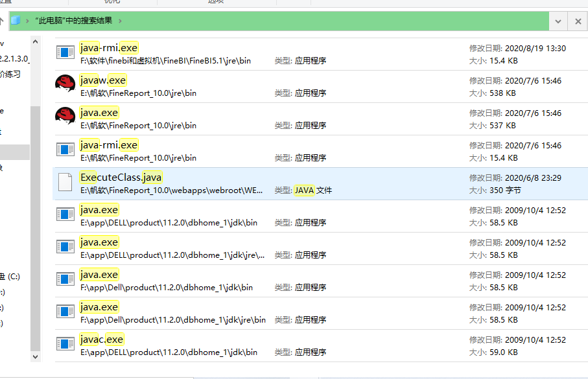Image resolution: width=588 pixels, height=379 pixels.
Task: Select the ExecuteClass.java file name
Action: click(x=121, y=178)
